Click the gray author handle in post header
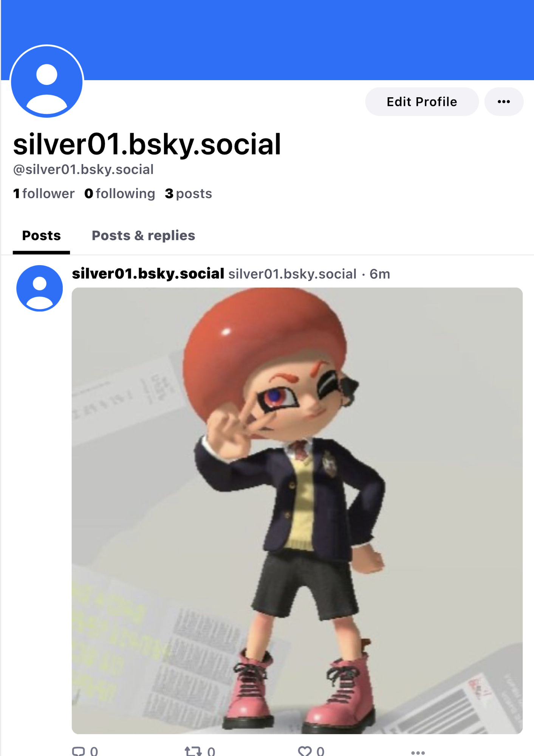 click(292, 274)
